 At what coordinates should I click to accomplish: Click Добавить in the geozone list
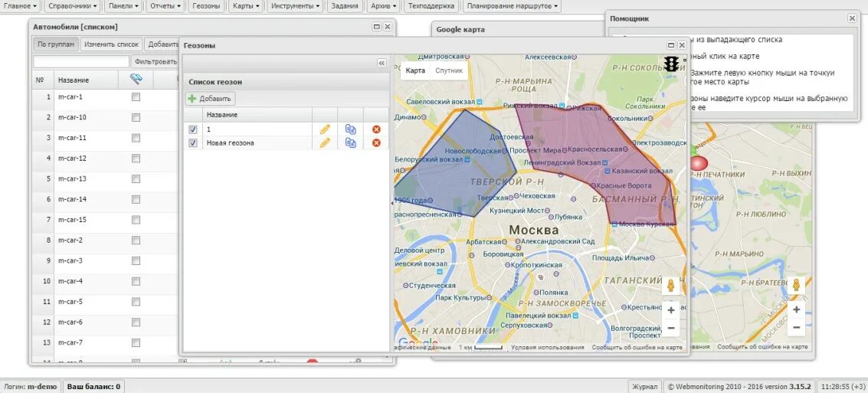[x=210, y=99]
